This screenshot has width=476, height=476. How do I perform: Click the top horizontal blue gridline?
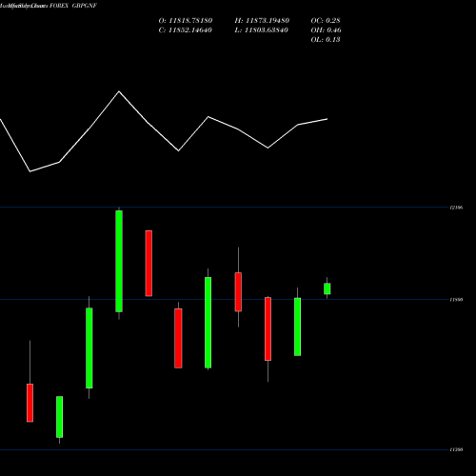coord(224,208)
